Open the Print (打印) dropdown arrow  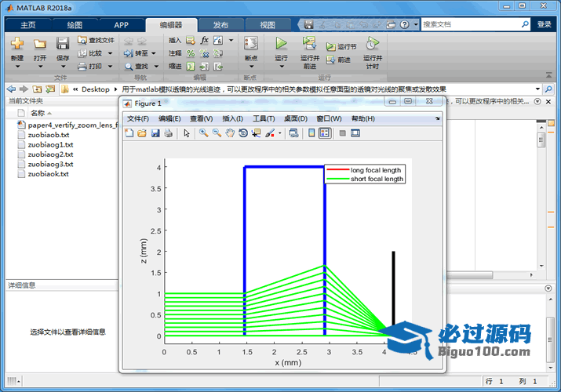click(x=110, y=66)
